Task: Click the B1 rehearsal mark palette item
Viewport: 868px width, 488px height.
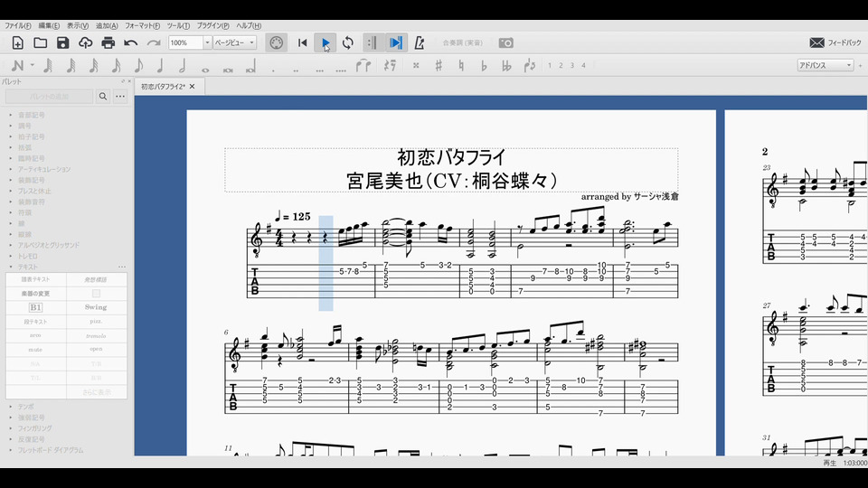Action: (x=35, y=307)
